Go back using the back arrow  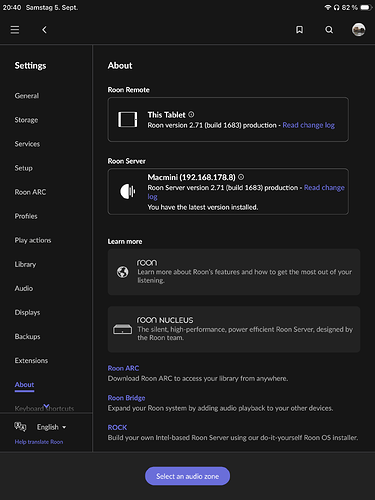coord(44,30)
